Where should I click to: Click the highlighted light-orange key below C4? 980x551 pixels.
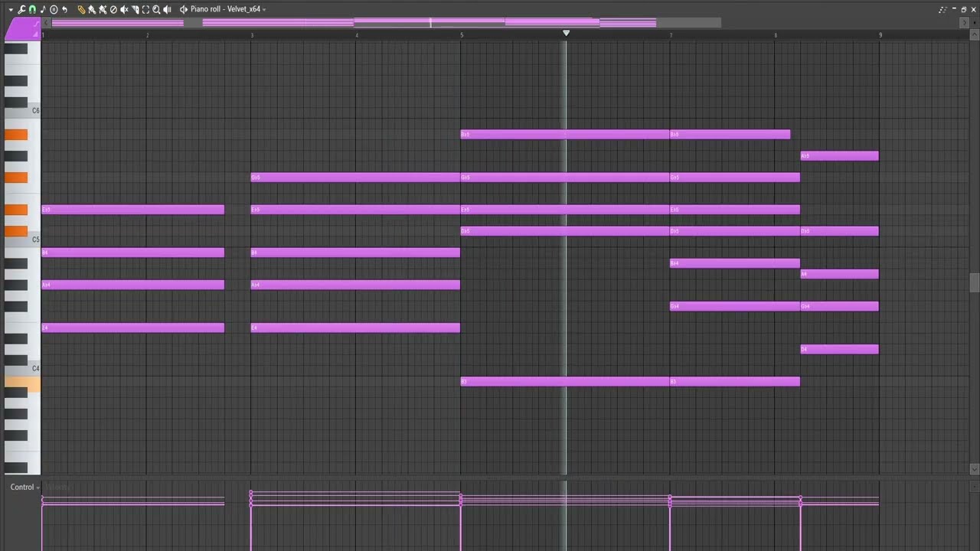point(22,382)
